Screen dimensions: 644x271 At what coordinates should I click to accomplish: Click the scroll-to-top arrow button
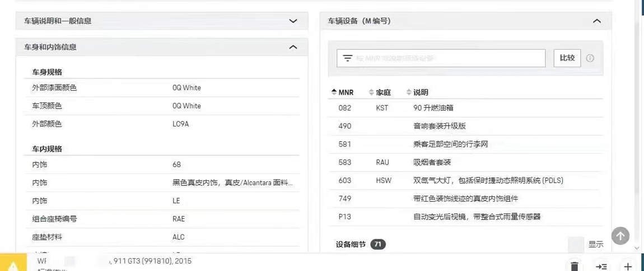(620, 236)
